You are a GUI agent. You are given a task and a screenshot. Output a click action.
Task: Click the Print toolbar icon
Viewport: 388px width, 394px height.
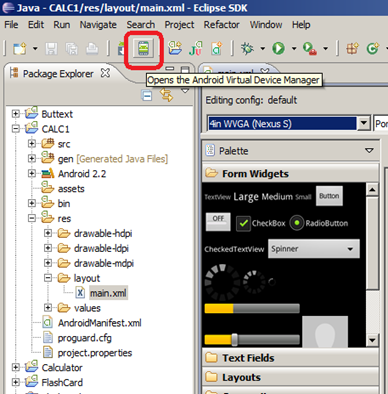point(92,49)
